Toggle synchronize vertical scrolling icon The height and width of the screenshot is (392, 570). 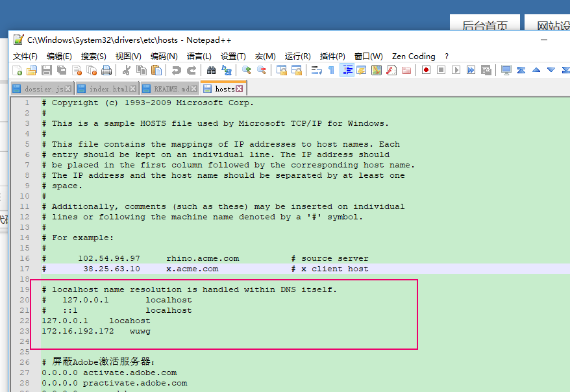click(x=281, y=70)
